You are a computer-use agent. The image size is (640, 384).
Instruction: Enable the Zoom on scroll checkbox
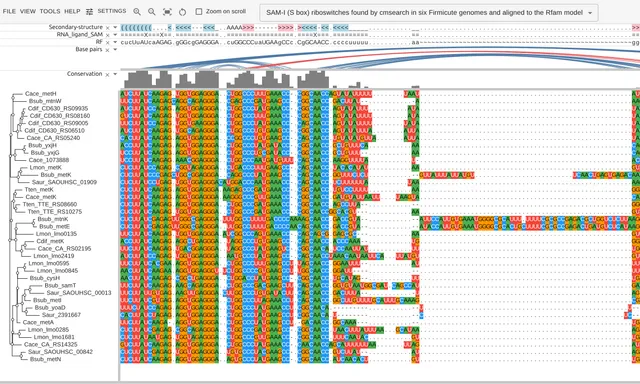coord(199,11)
